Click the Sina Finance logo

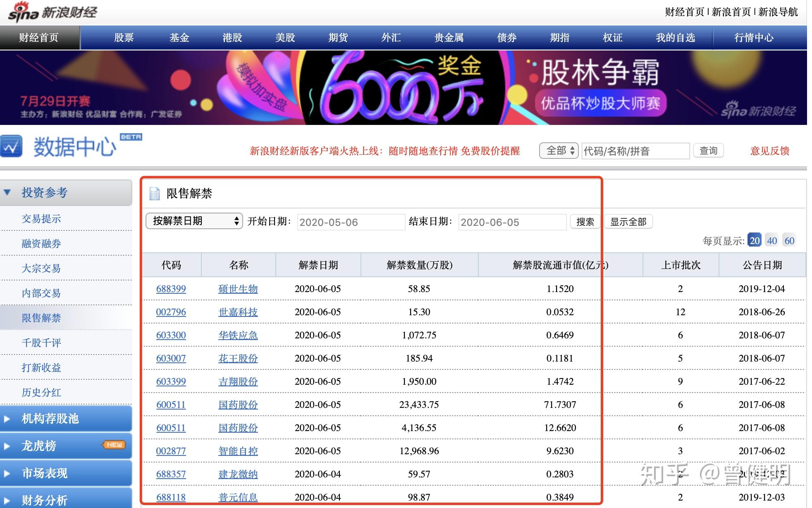[x=53, y=12]
